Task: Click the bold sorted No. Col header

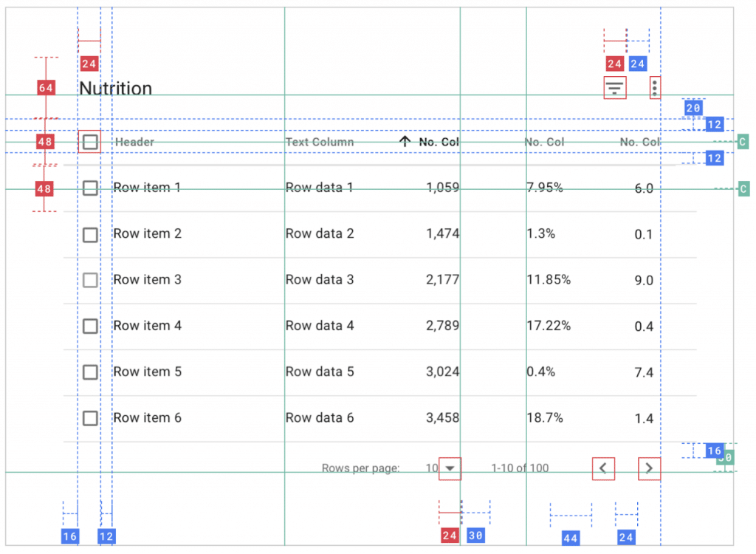Action: tap(439, 142)
